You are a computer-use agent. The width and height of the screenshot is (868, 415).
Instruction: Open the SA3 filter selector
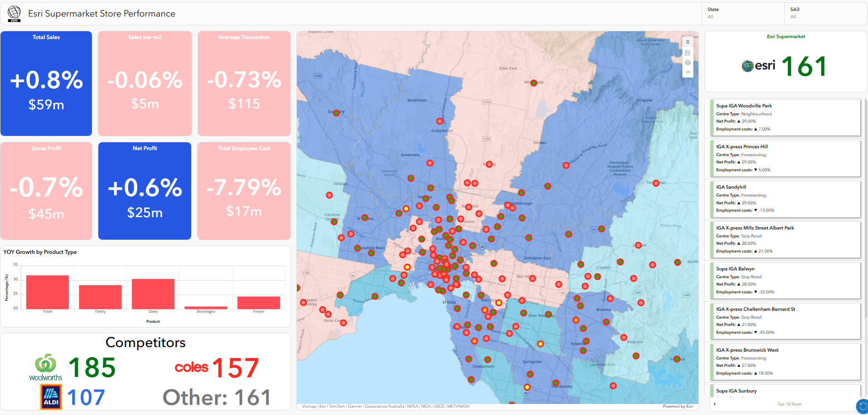[x=826, y=13]
